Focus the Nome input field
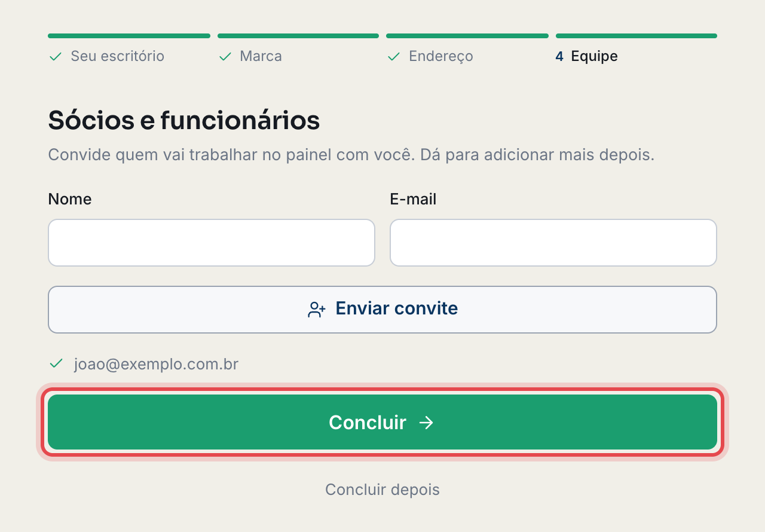Image resolution: width=765 pixels, height=532 pixels. point(212,243)
